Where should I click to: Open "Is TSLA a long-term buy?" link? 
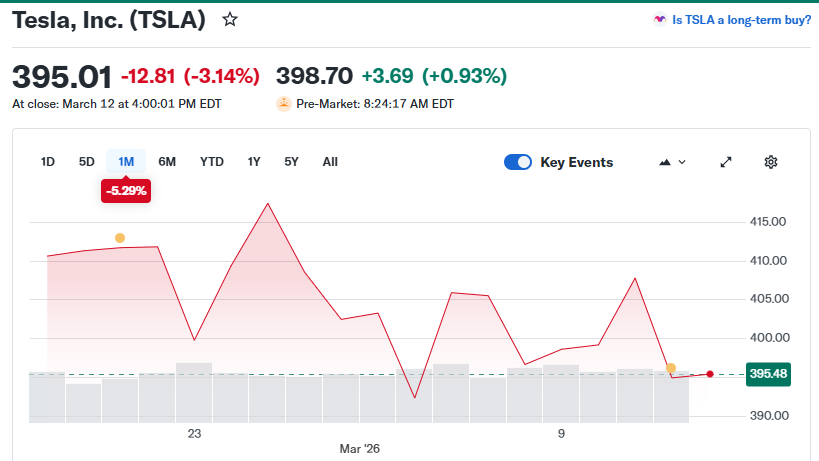[x=741, y=19]
